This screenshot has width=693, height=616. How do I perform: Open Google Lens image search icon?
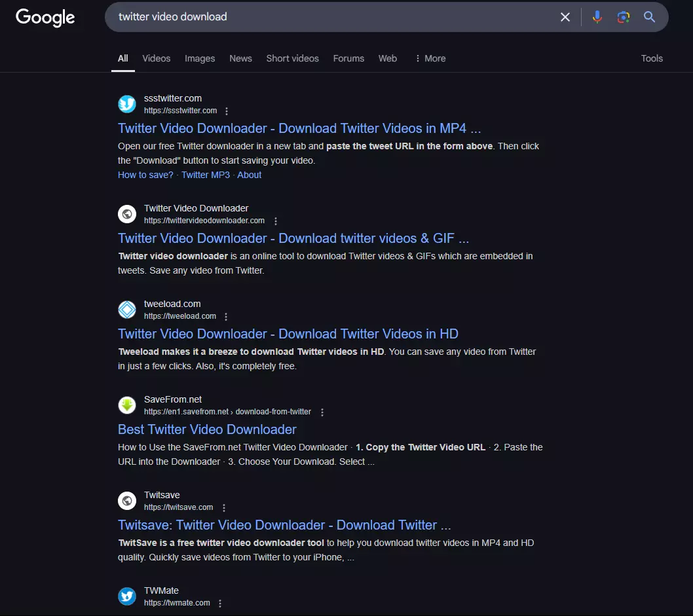(623, 17)
